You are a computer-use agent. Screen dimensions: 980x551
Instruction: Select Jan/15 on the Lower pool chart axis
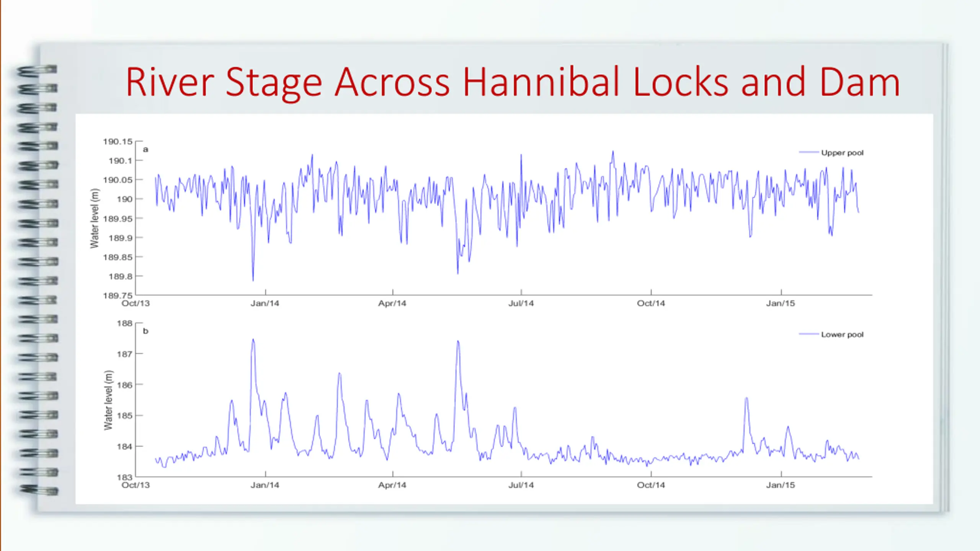[781, 485]
